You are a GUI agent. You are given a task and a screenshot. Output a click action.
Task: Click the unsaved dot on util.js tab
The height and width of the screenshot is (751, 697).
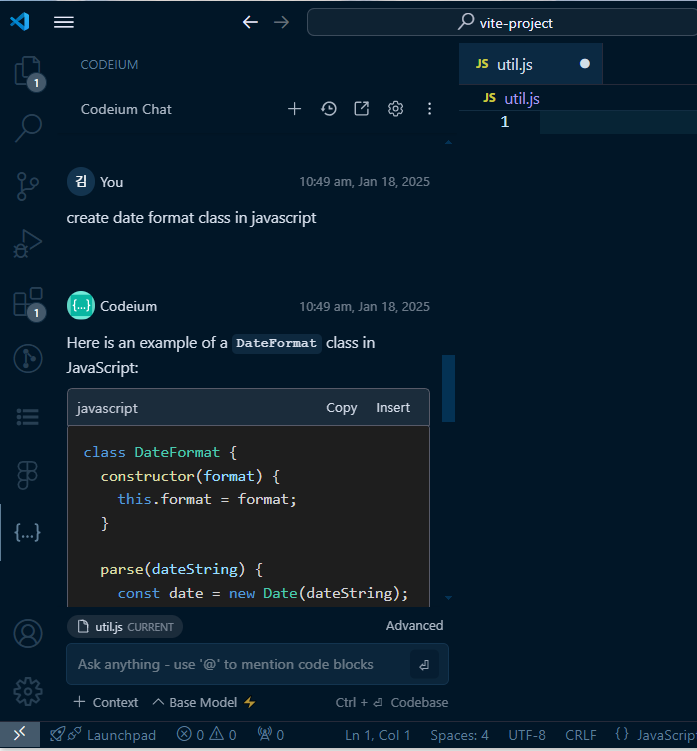tap(584, 64)
